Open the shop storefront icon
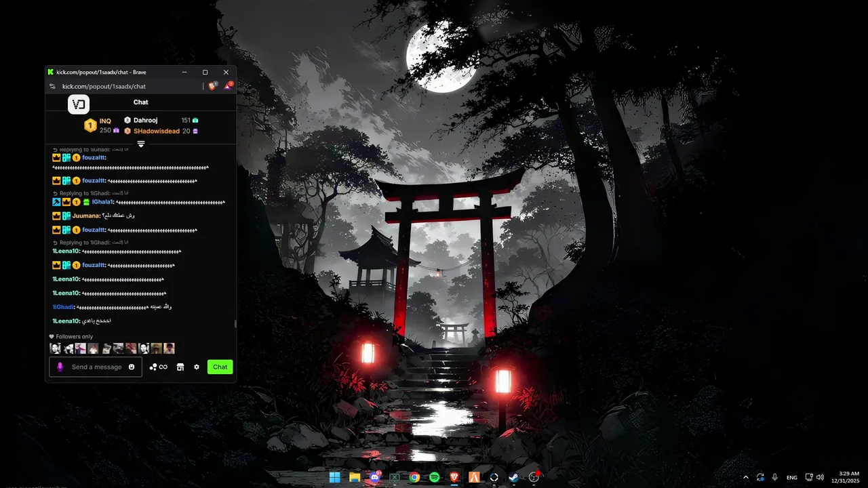This screenshot has width=868, height=488. coord(180,367)
